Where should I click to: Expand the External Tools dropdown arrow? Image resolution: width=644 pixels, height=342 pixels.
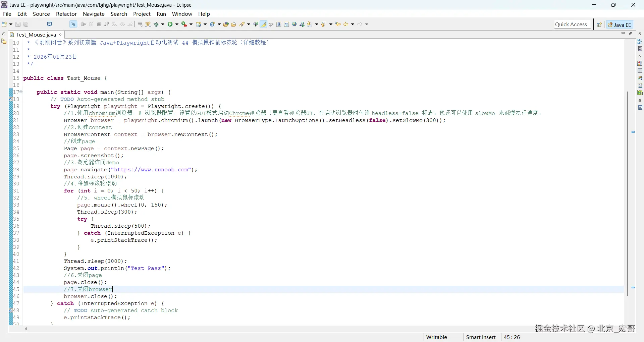(191, 24)
